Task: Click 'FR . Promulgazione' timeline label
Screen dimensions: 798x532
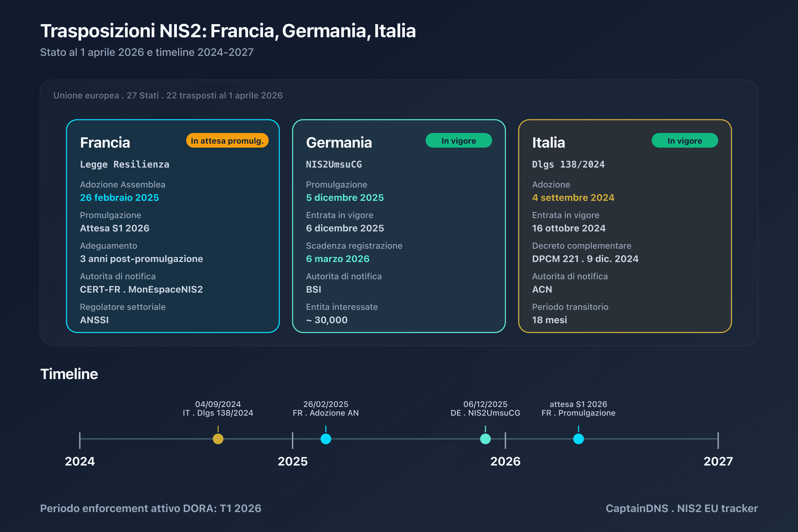Action: (x=579, y=413)
